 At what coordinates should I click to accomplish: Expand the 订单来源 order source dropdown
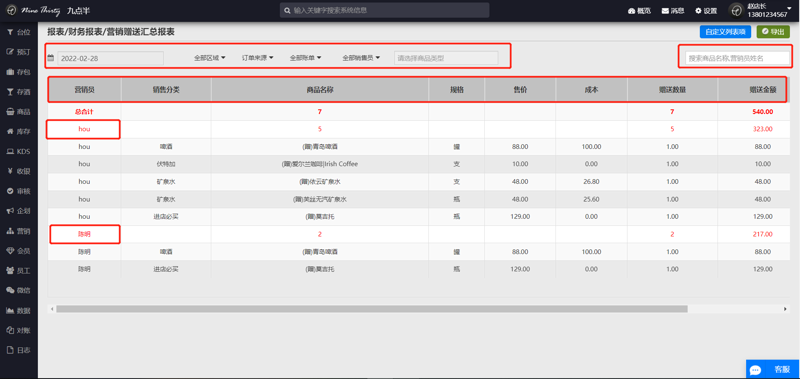pos(258,58)
